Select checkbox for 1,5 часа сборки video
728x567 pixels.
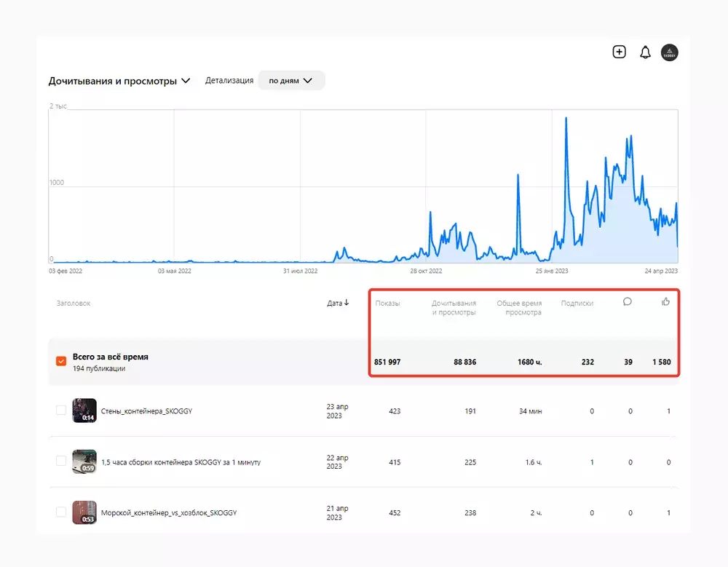[x=61, y=461]
